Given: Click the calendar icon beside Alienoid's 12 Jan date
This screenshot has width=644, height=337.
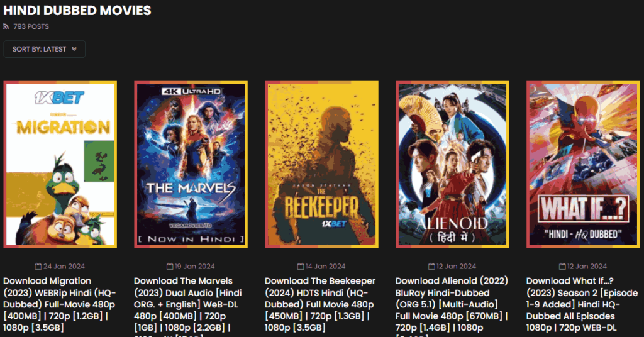Looking at the screenshot, I should pyautogui.click(x=431, y=267).
